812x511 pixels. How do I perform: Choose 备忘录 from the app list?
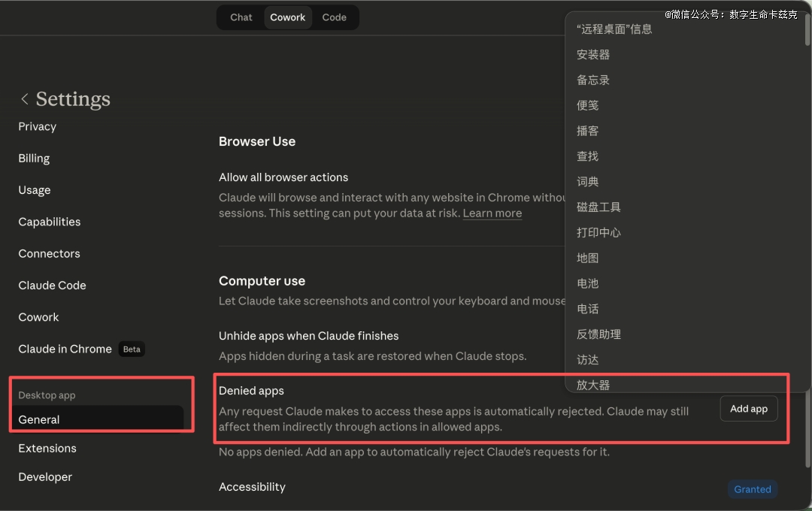(x=593, y=80)
